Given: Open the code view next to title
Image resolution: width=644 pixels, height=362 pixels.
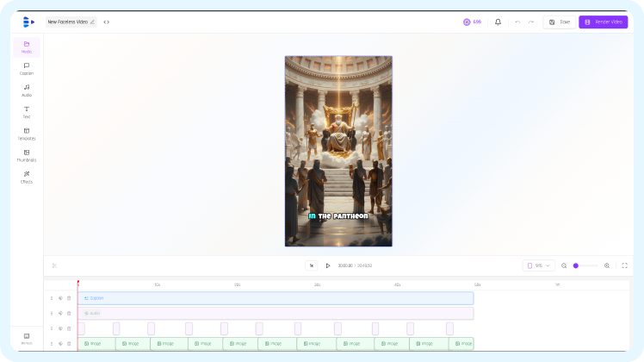Looking at the screenshot, I should (107, 22).
